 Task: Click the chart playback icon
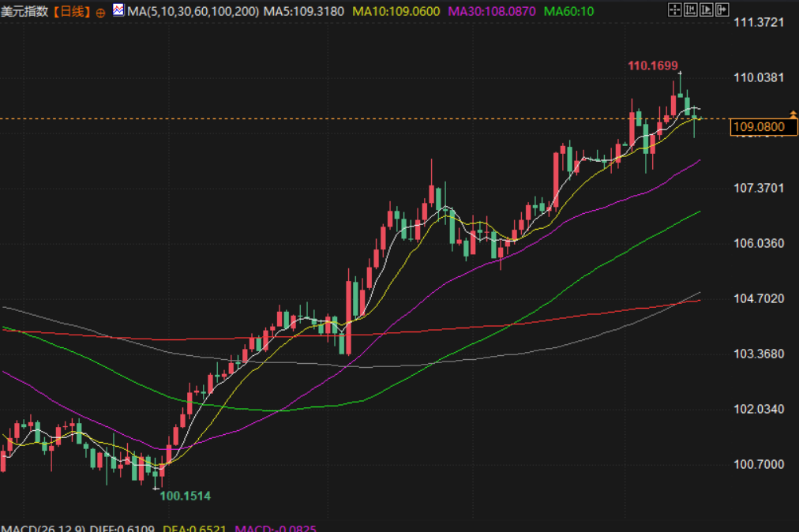click(x=707, y=10)
